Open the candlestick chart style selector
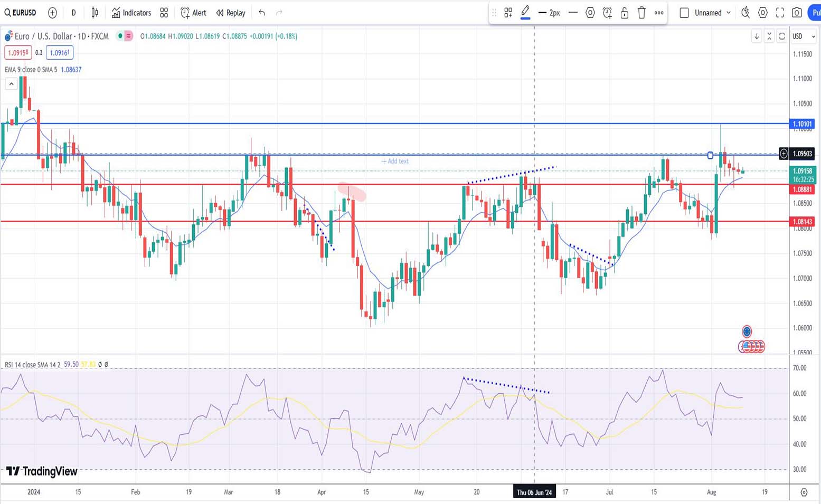 pyautogui.click(x=95, y=13)
